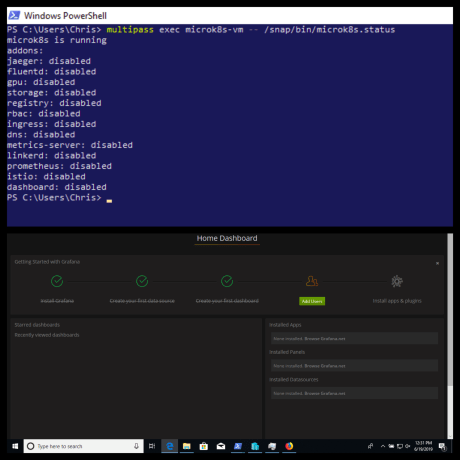This screenshot has height=460, width=460.
Task: Click Create your first data source link
Action: 142,301
